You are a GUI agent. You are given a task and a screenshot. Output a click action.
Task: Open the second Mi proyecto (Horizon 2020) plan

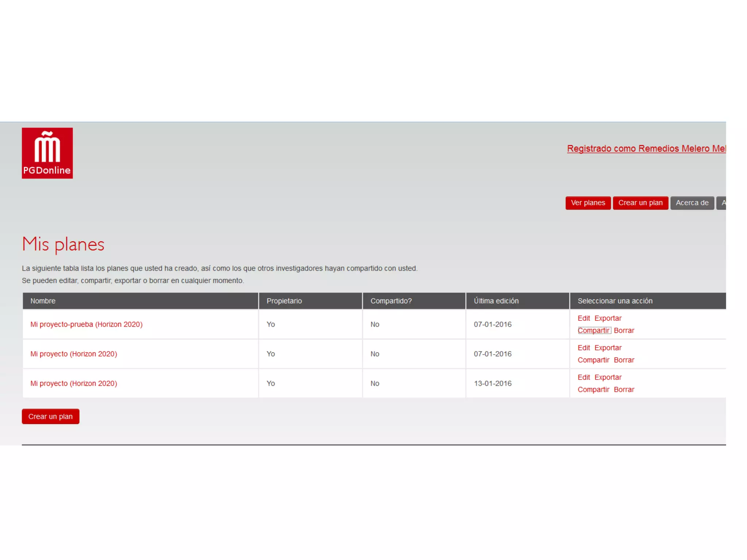(74, 354)
